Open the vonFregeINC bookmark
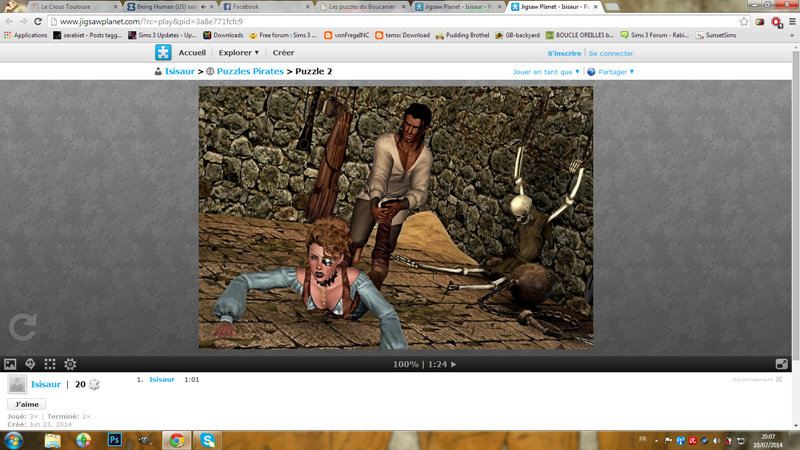 (346, 35)
